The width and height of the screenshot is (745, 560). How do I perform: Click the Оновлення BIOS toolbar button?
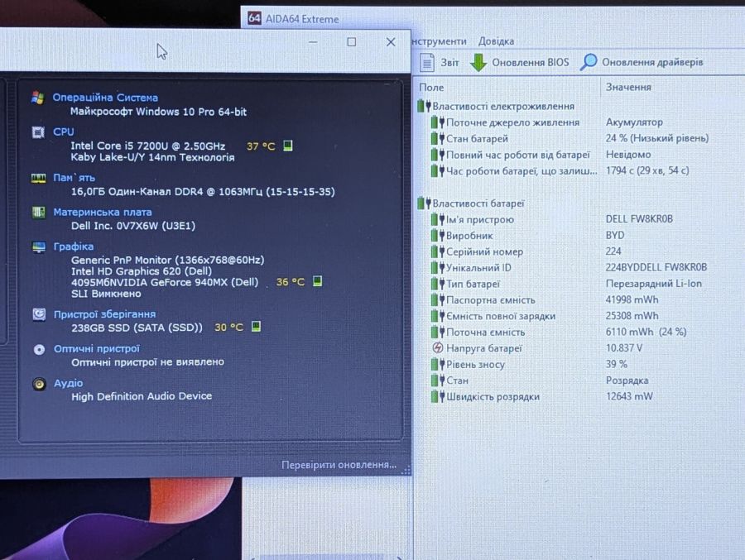[x=519, y=62]
